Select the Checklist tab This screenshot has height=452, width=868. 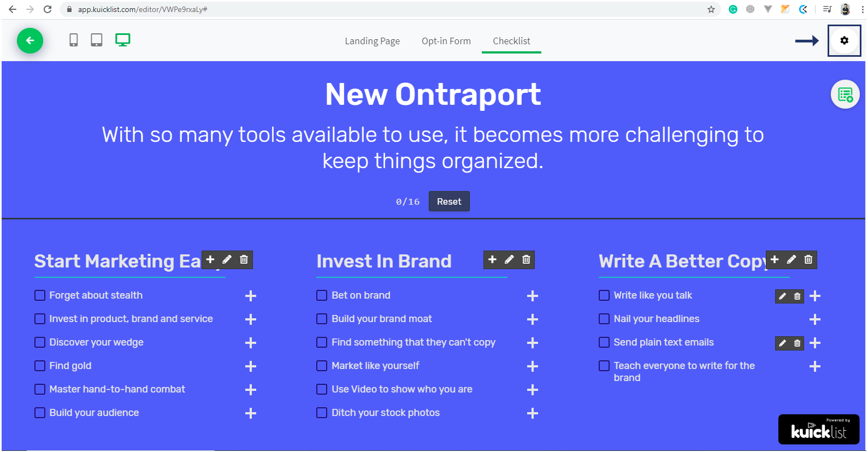click(511, 41)
